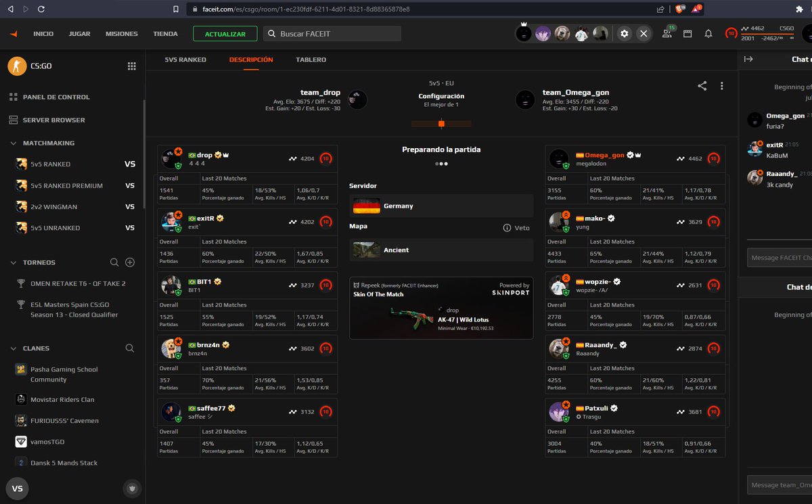Leave the party with the X icon
812x504 pixels.
click(x=644, y=34)
